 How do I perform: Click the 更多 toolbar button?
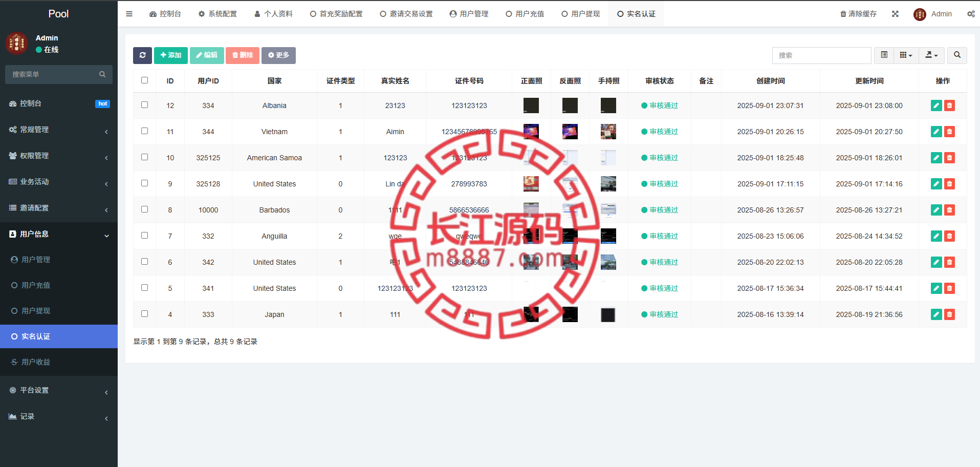[278, 55]
